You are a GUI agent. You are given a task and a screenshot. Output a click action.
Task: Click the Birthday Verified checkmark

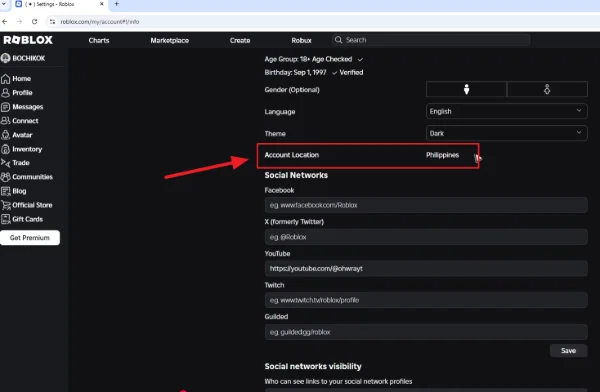pyautogui.click(x=334, y=73)
